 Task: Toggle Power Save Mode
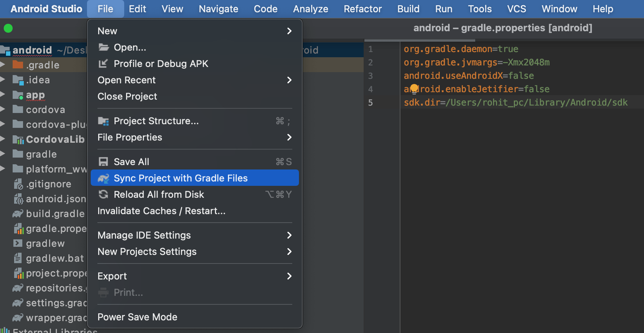tap(195, 317)
